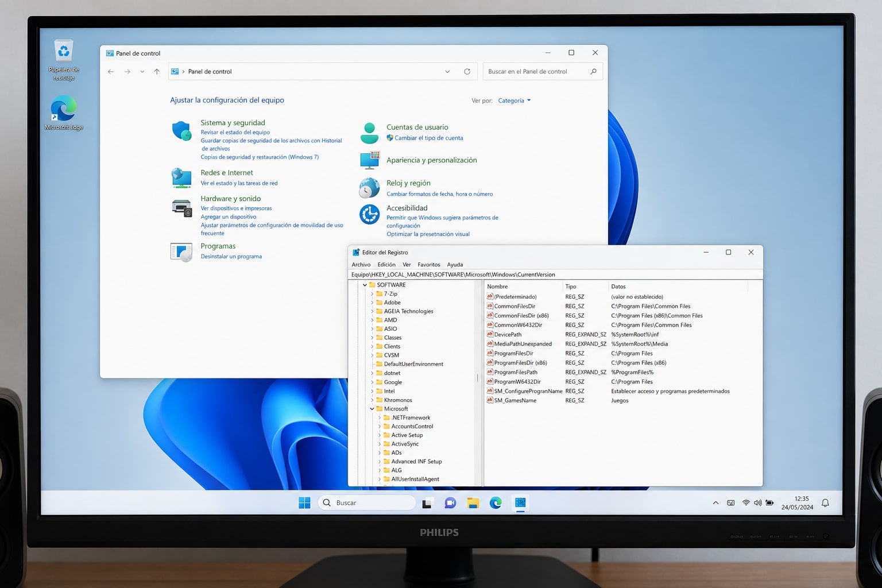Click the Datos column header
This screenshot has width=882, height=588.
point(618,287)
